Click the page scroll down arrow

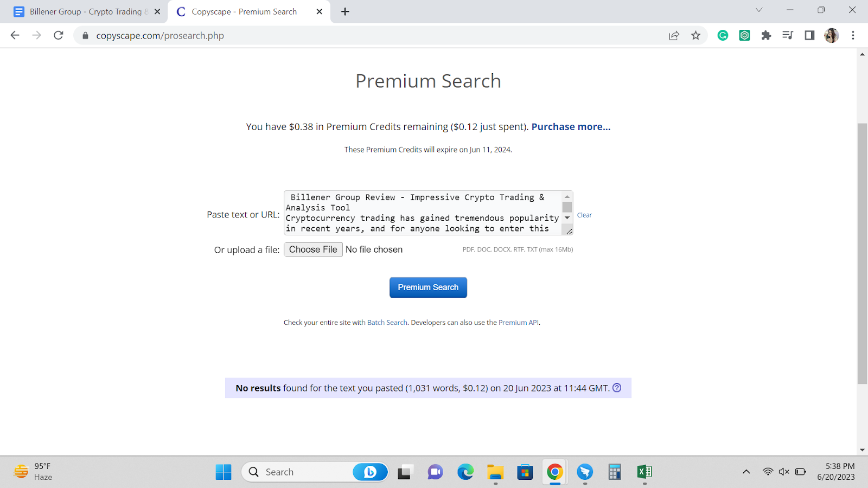coord(862,450)
